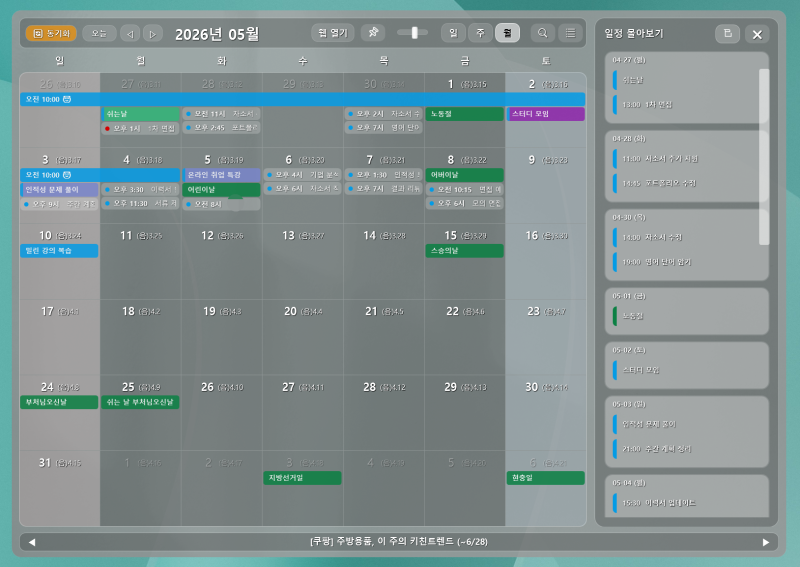Go to previous month with left triangle
This screenshot has width=800, height=567.
pyautogui.click(x=130, y=34)
